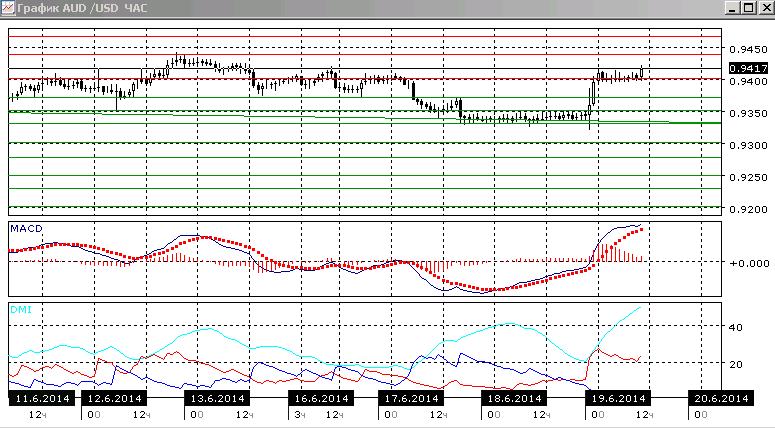Click the 0.9350 price axis label
Viewport: 775px width, 429px height.
coord(749,113)
